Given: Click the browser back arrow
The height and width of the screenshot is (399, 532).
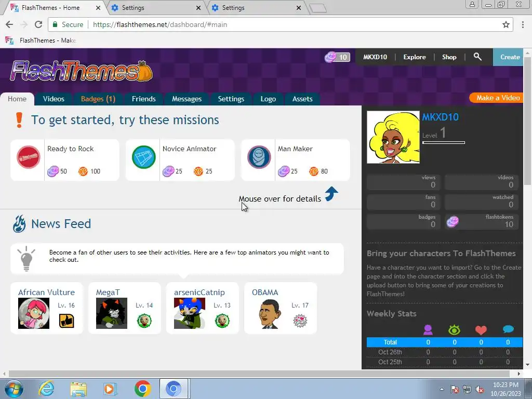Looking at the screenshot, I should click(9, 24).
